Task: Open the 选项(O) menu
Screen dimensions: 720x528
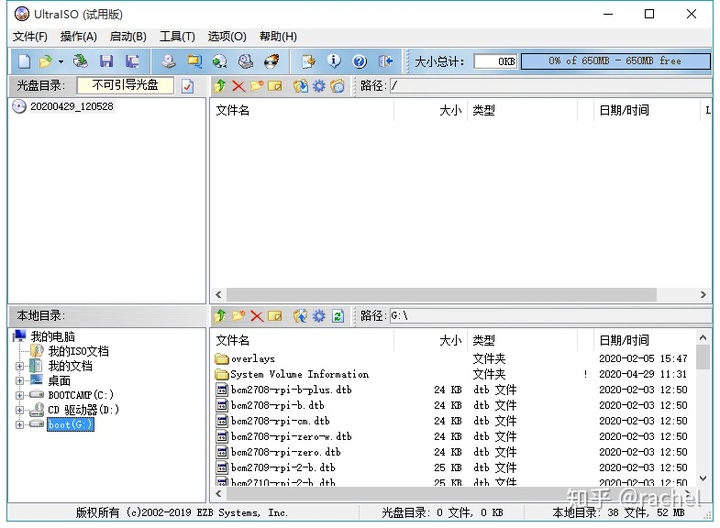Action: click(x=227, y=36)
